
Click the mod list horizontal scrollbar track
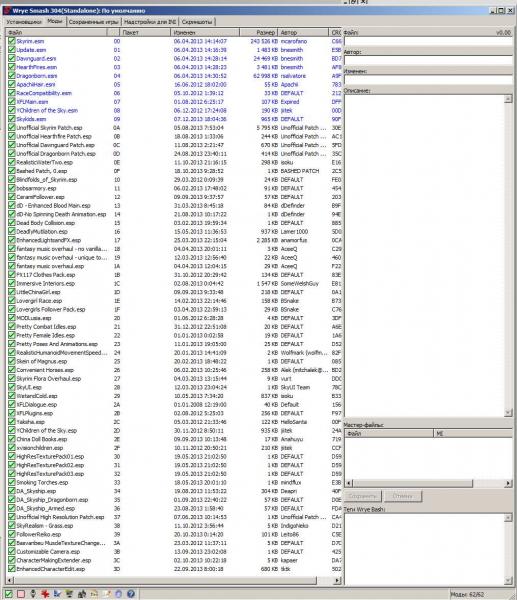click(325, 580)
